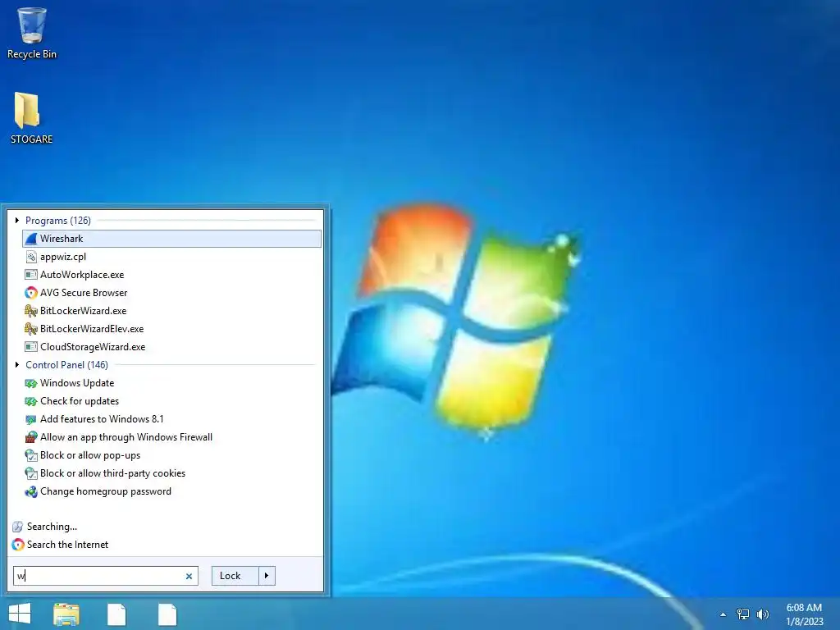This screenshot has width=840, height=630.
Task: Select 'Add features to Windows 8.1' text
Action: [x=102, y=419]
